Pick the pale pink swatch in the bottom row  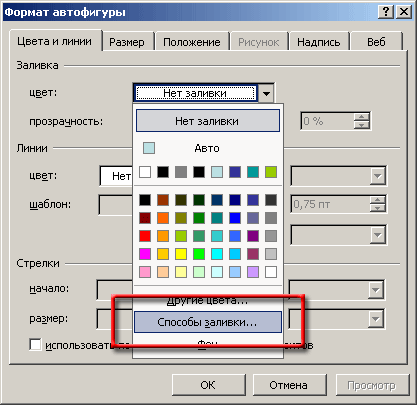point(145,272)
